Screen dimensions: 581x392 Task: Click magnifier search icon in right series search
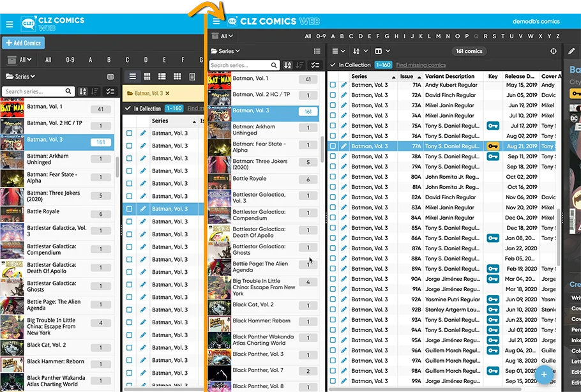274,65
